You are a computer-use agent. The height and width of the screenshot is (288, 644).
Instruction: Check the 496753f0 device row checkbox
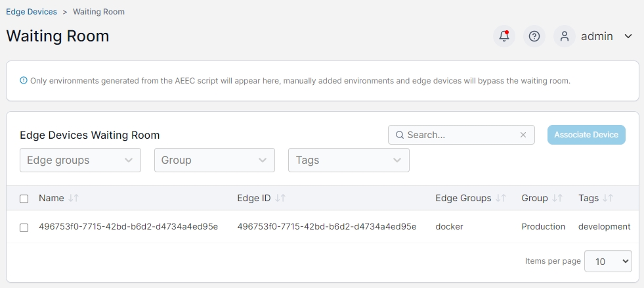point(24,228)
